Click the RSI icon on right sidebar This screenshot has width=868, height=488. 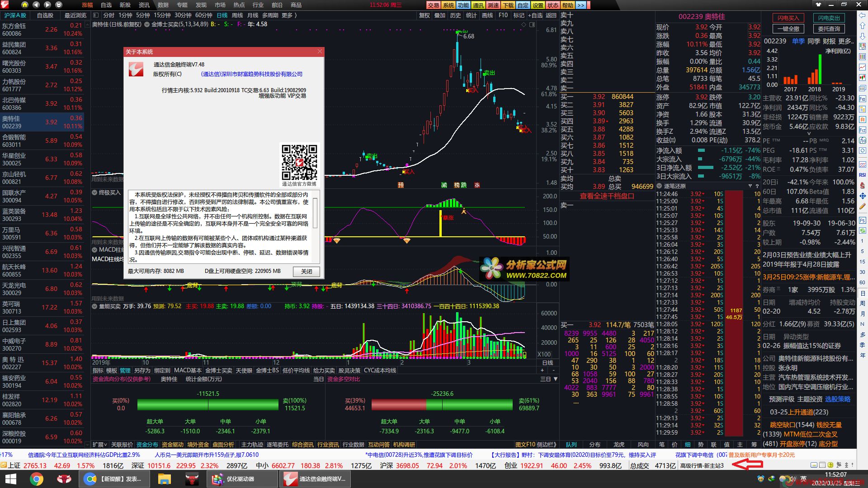click(862, 175)
